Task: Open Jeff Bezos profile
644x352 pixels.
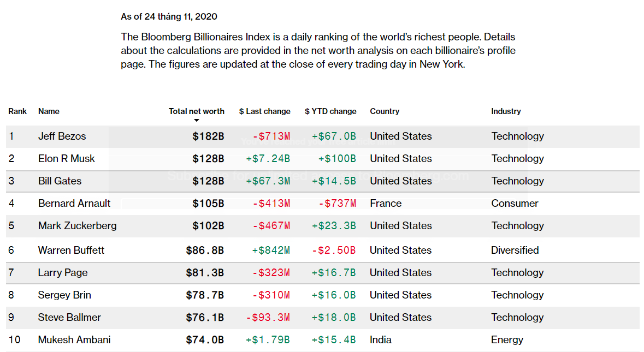Action: point(62,136)
